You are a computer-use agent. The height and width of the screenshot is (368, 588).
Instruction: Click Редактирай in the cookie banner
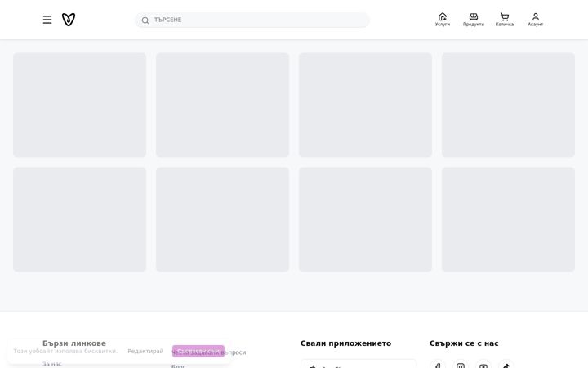(x=145, y=351)
